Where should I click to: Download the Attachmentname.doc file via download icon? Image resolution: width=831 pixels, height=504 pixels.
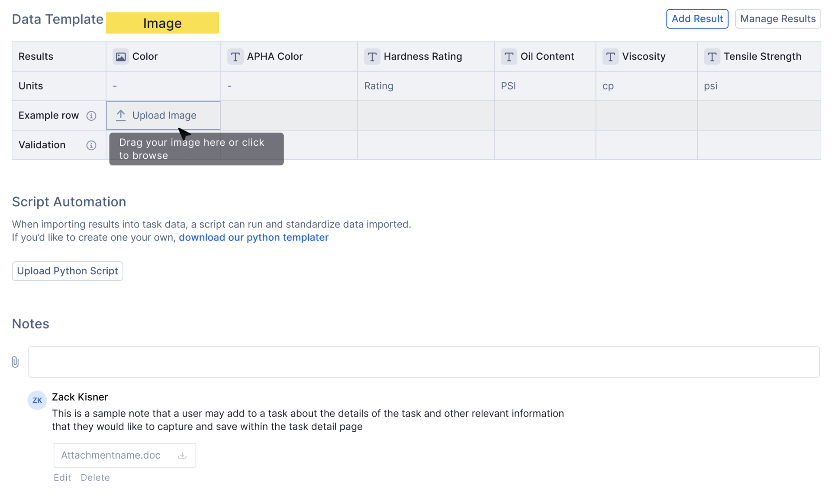(182, 455)
